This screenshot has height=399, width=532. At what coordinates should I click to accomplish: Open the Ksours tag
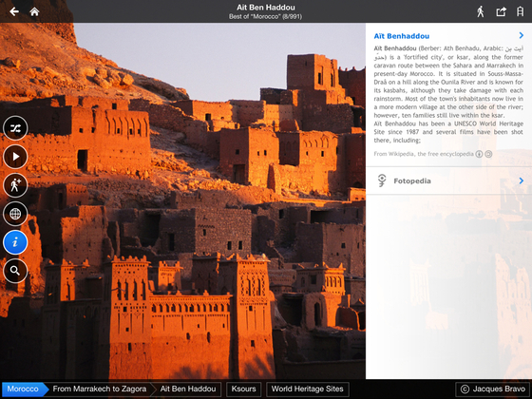(x=243, y=389)
